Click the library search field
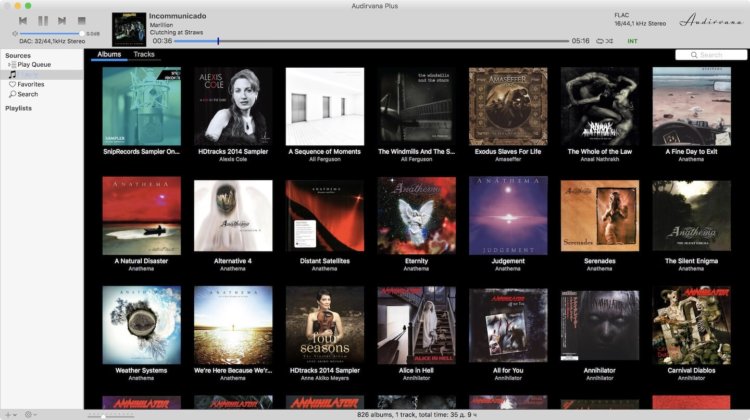Image resolution: width=750 pixels, height=420 pixels. tap(711, 55)
